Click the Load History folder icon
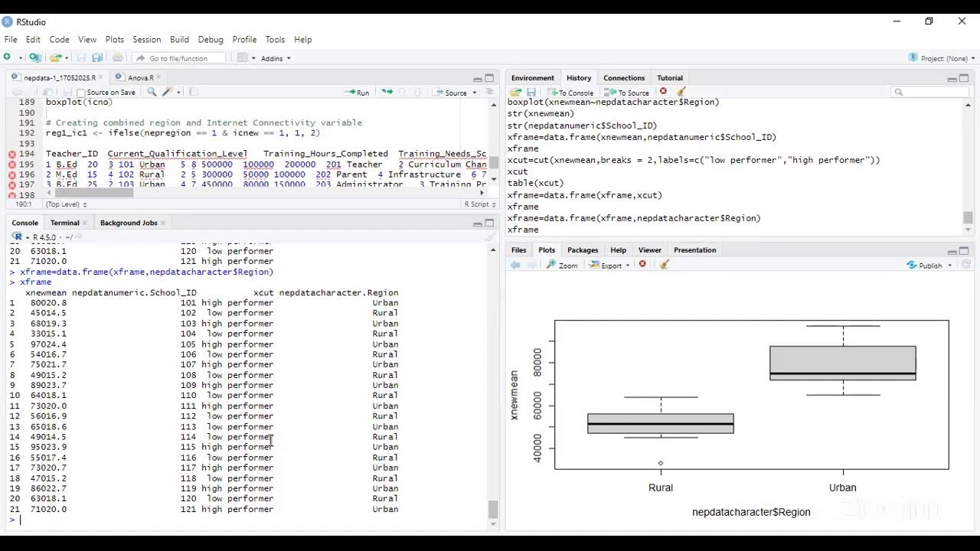The height and width of the screenshot is (551, 980). click(516, 92)
